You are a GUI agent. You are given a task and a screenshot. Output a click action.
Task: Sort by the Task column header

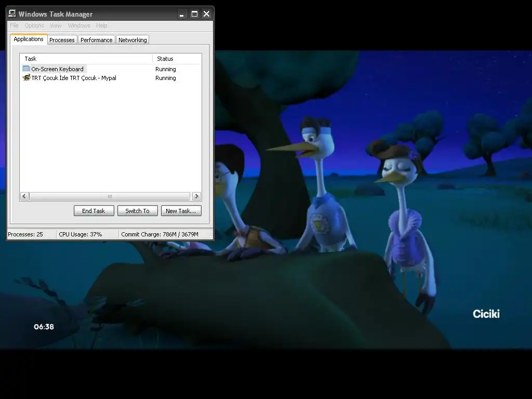pos(86,59)
